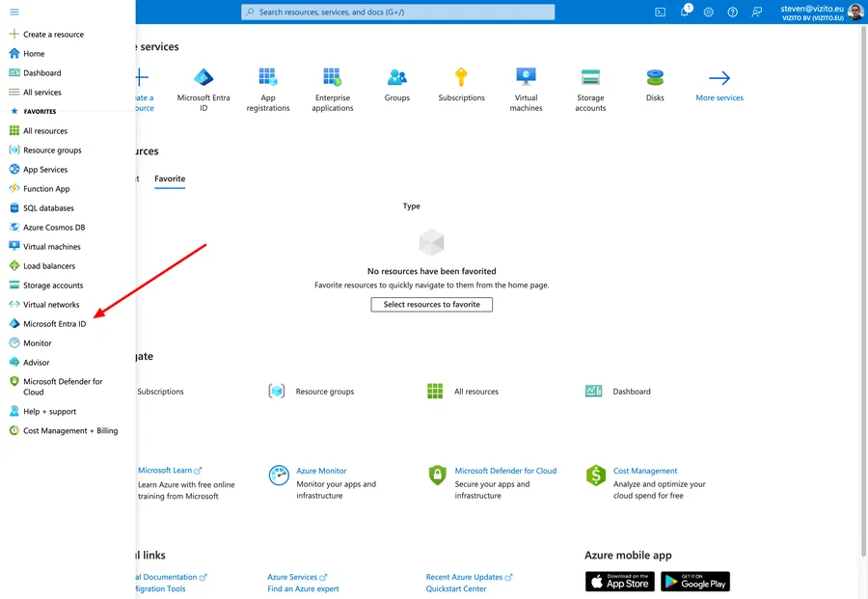The width and height of the screenshot is (868, 599).
Task: Open Virtual machines service
Action: tap(526, 85)
